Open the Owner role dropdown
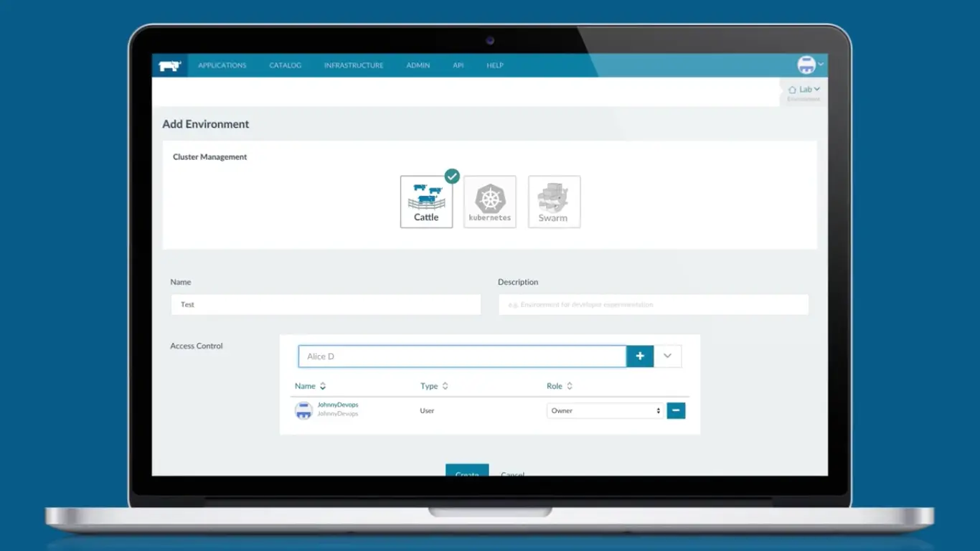The width and height of the screenshot is (980, 551). 606,410
